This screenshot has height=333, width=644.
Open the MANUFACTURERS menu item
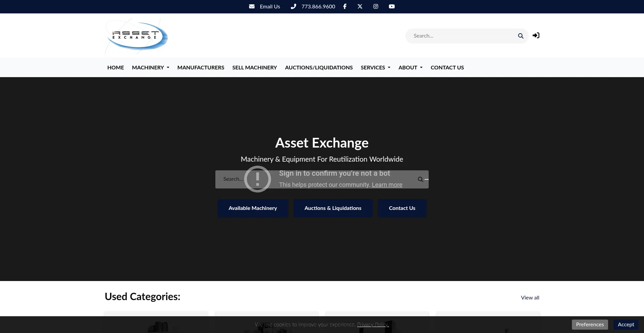(x=201, y=67)
